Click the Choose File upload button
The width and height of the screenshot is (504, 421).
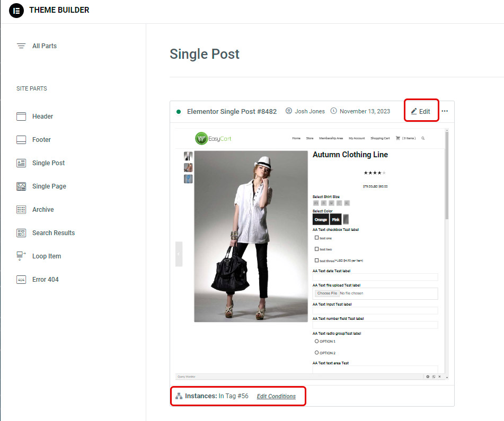coord(326,293)
